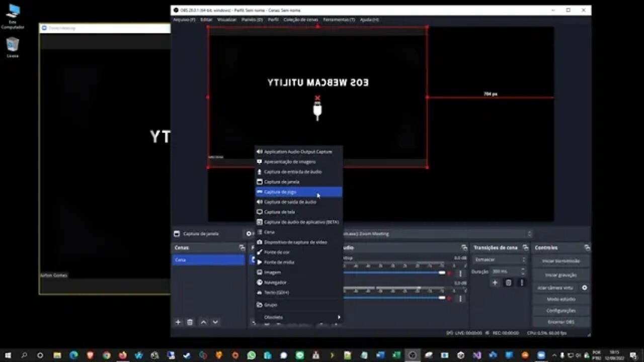The height and width of the screenshot is (362, 644).
Task: Open the transition type dropdown Esmaecer
Action: (x=500, y=260)
